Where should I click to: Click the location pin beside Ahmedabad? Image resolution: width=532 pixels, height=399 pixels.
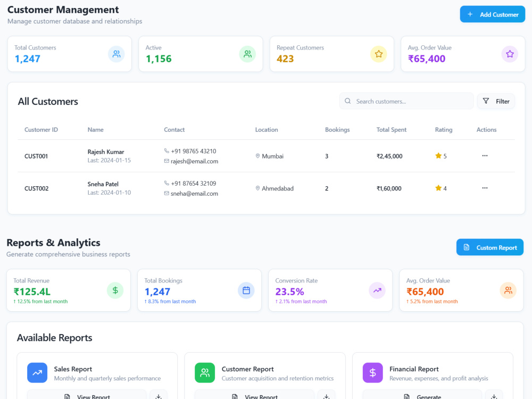(x=257, y=188)
